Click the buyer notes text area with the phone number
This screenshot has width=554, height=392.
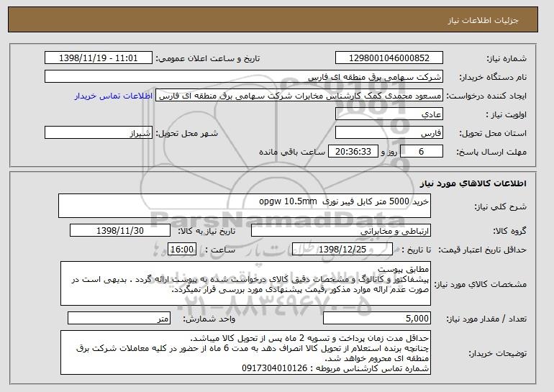(245, 352)
